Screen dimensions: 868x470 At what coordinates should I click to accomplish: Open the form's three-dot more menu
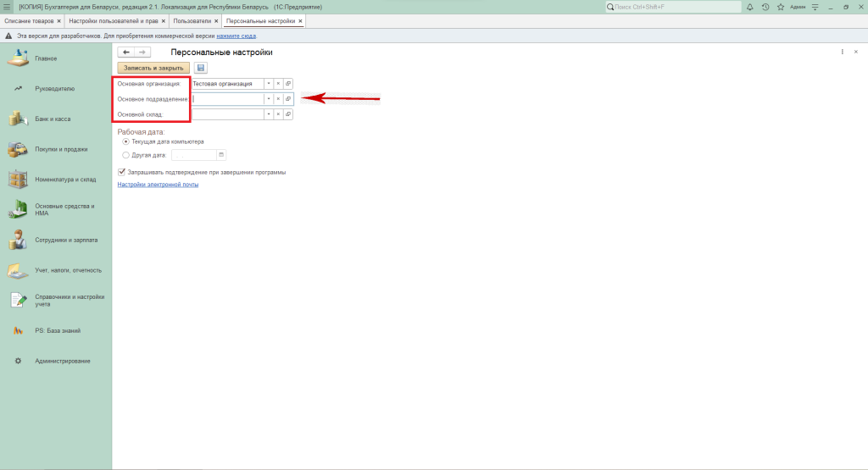click(x=843, y=53)
